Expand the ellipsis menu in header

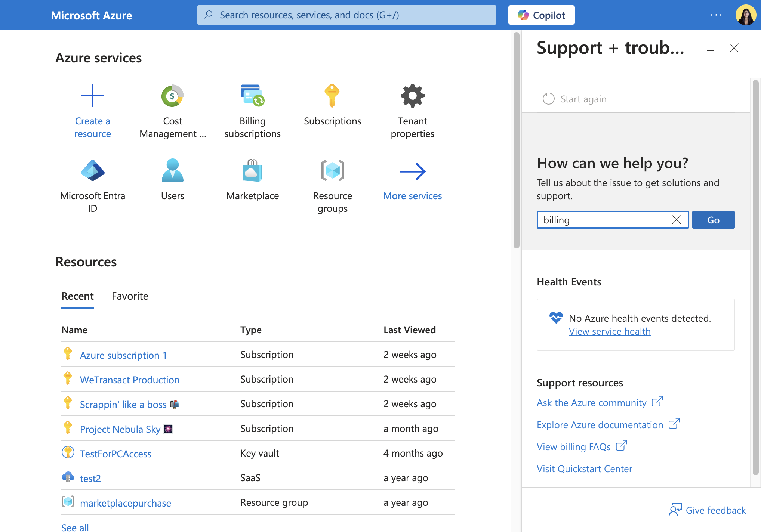coord(716,15)
